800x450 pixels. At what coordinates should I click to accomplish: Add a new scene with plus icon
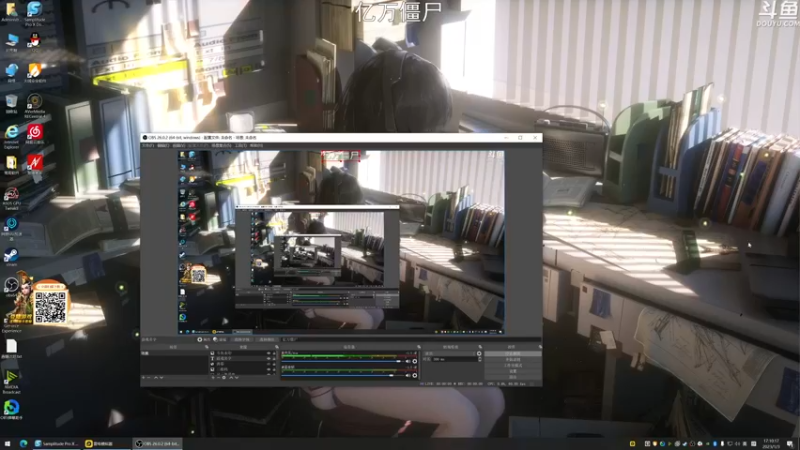tap(143, 378)
